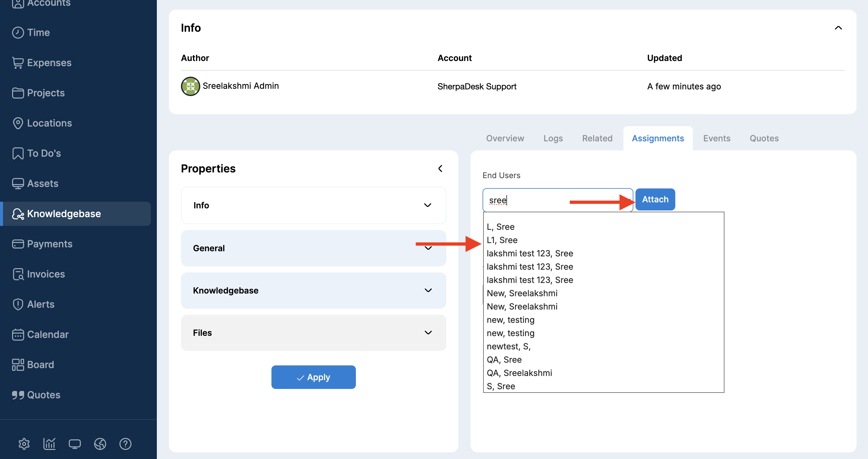Click the Locations pin icon

tap(18, 123)
